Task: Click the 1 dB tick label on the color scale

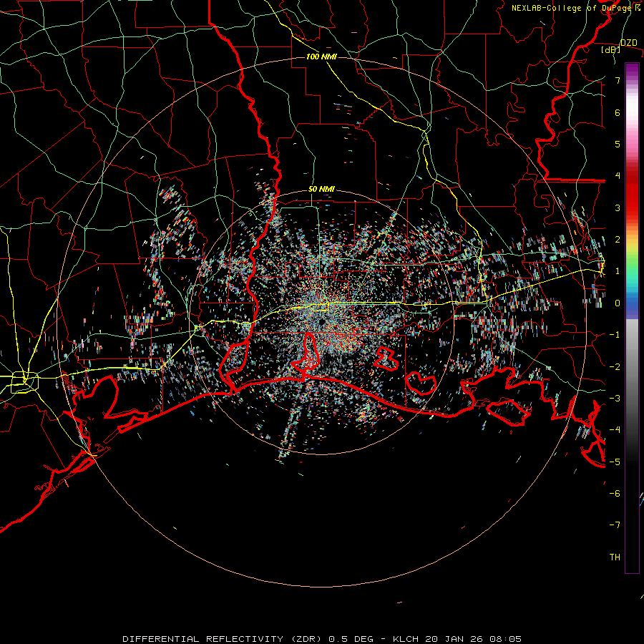Action: [618, 271]
